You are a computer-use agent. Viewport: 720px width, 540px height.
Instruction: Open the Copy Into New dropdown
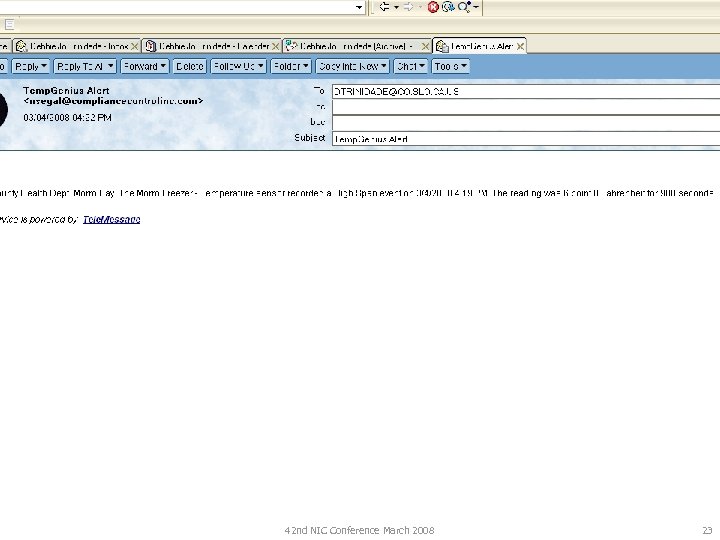pyautogui.click(x=352, y=67)
